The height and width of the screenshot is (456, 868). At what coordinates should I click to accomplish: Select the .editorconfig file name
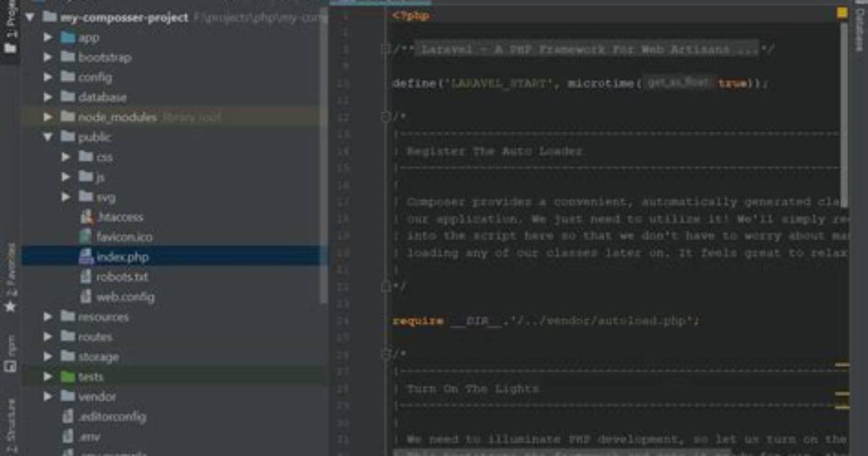pos(112,416)
